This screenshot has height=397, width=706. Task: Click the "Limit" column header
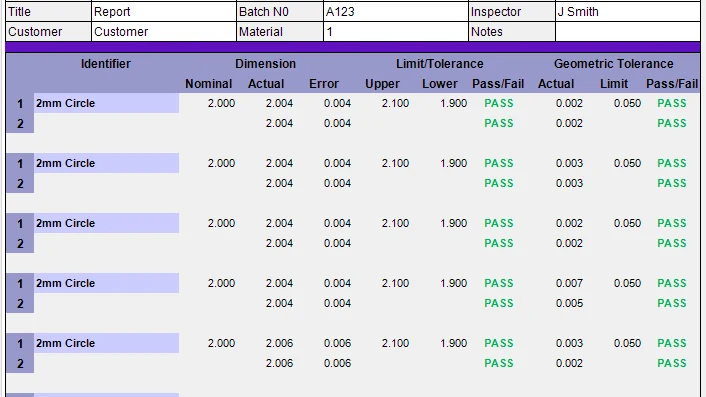point(614,84)
